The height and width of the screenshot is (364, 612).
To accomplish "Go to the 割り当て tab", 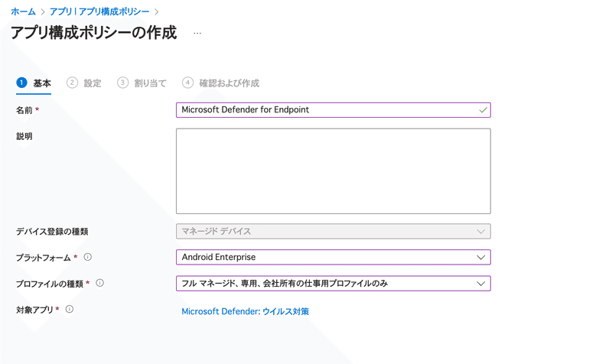I will coord(150,83).
